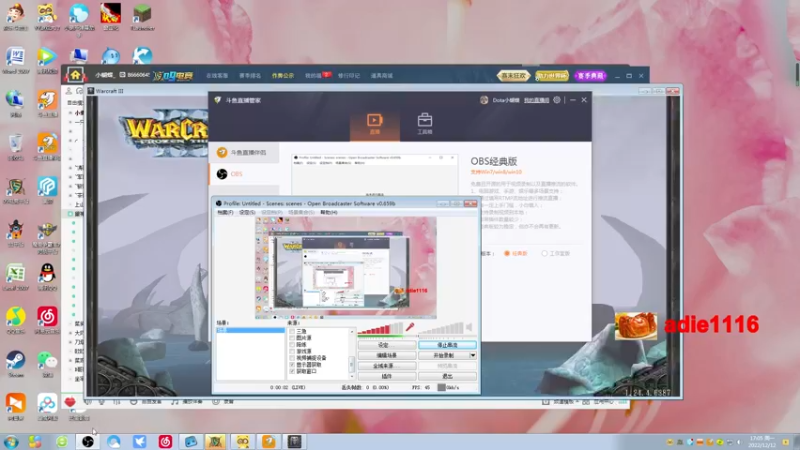Click the 赛季典藏 purple button
Image resolution: width=800 pixels, height=450 pixels.
[591, 76]
